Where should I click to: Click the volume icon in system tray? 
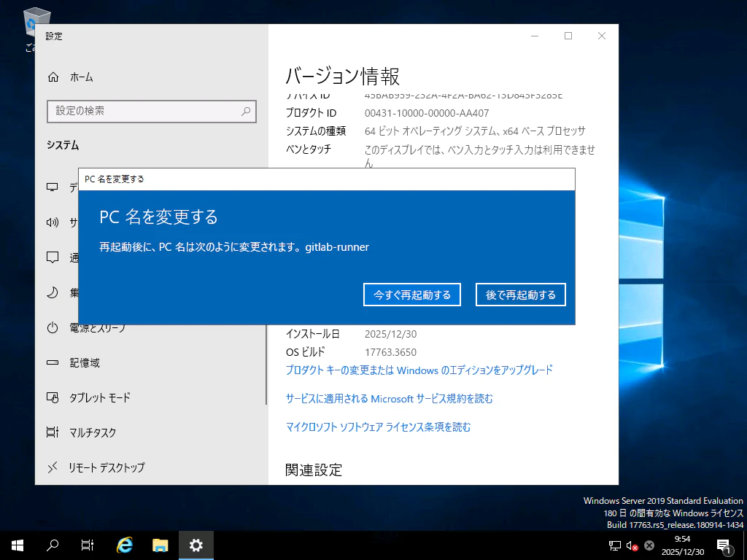click(x=630, y=545)
